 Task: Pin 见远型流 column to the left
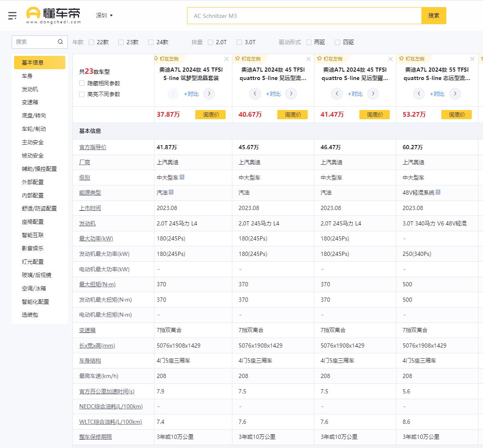248,59
